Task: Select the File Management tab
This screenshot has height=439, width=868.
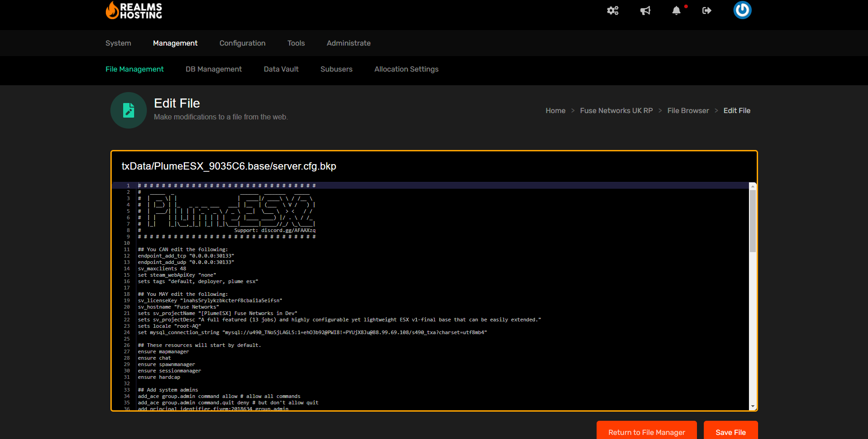Action: [x=135, y=69]
